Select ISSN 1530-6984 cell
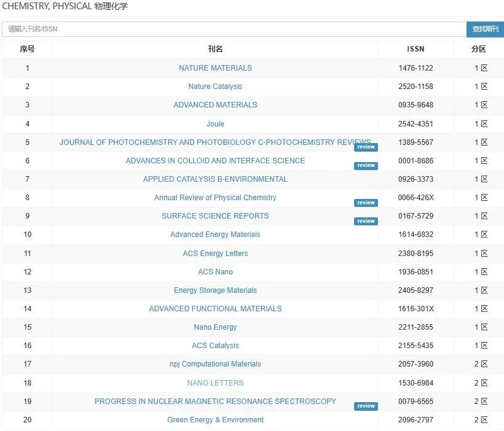The width and height of the screenshot is (504, 431). pyautogui.click(x=415, y=383)
